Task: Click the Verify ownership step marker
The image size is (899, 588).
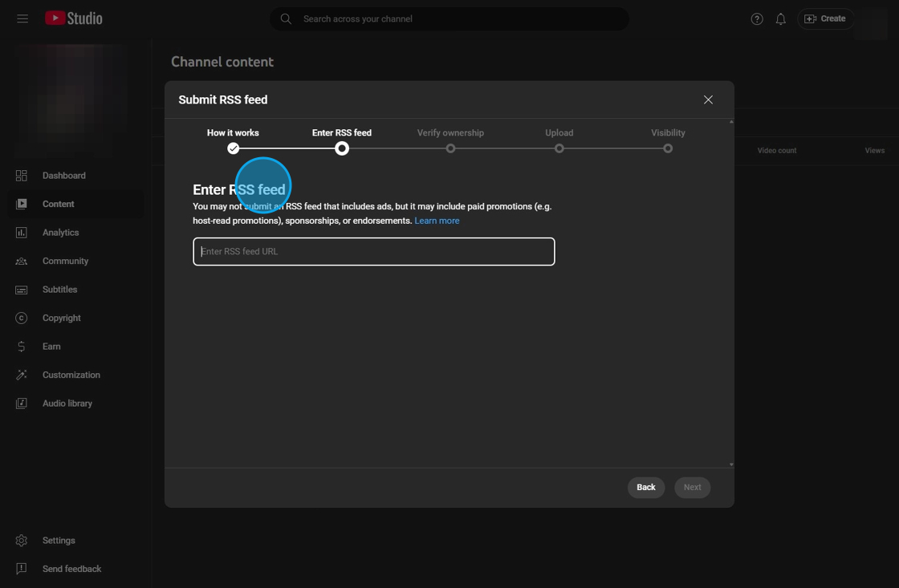Action: click(x=450, y=148)
